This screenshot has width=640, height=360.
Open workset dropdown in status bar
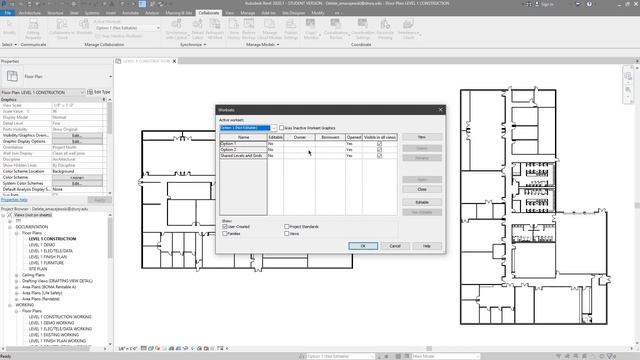(371, 356)
